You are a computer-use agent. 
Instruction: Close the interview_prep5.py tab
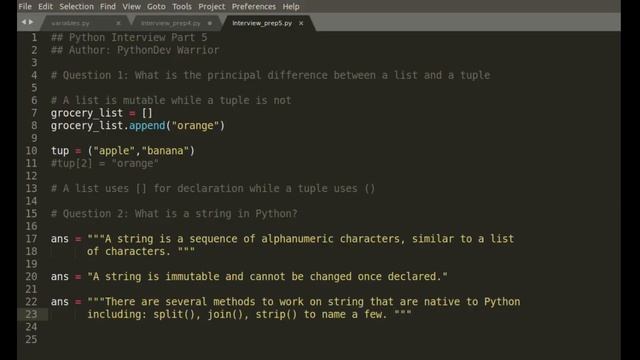coord(301,23)
